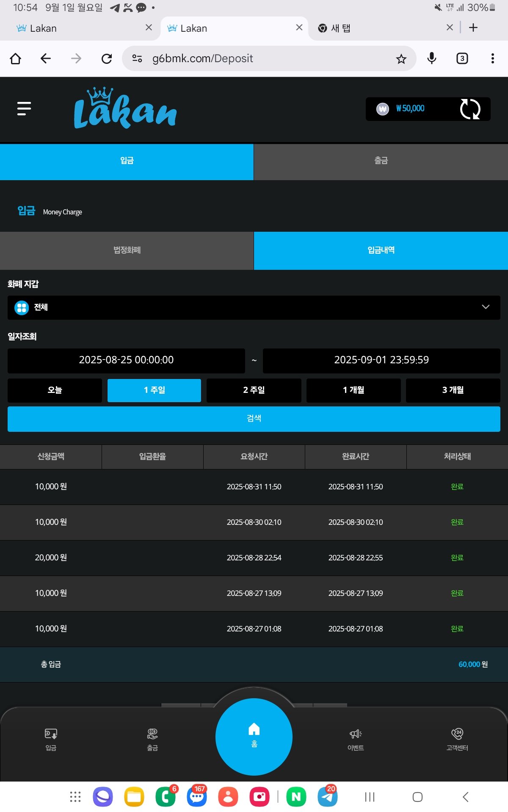The height and width of the screenshot is (812, 508).
Task: Reload the page in browser toolbar
Action: pyautogui.click(x=107, y=59)
